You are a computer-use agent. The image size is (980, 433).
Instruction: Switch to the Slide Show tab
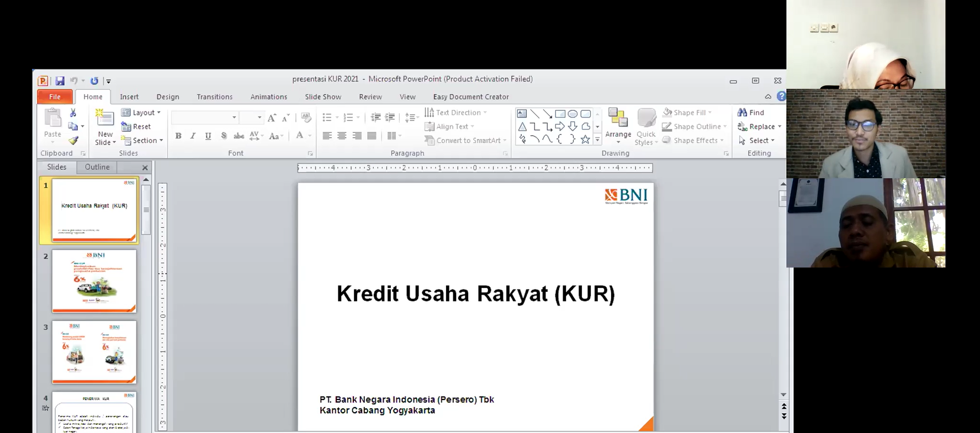(323, 97)
